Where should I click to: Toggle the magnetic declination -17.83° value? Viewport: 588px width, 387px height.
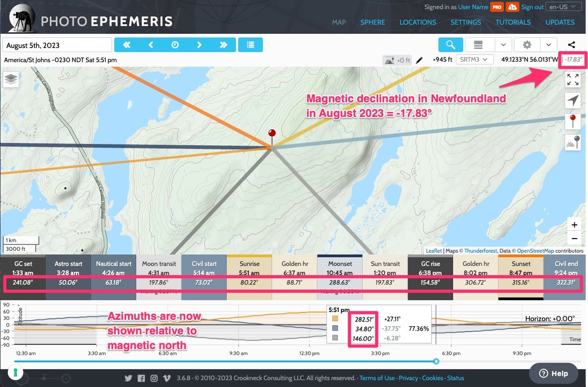click(x=572, y=60)
